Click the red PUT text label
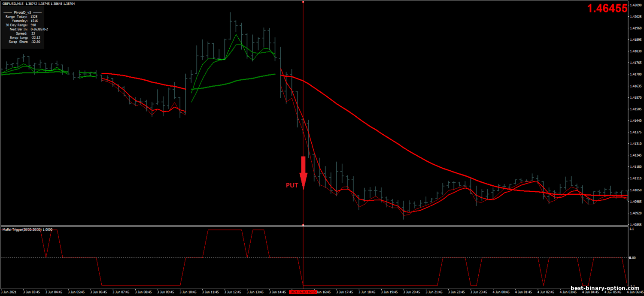 [292, 185]
